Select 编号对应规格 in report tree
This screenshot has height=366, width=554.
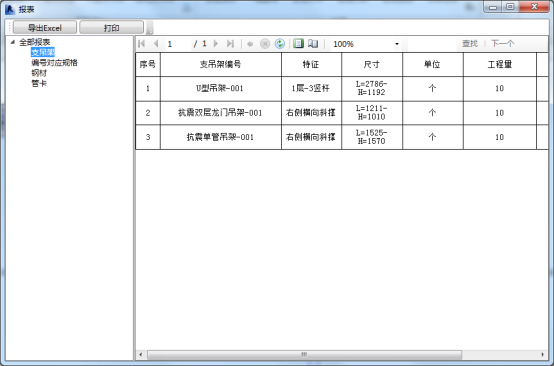54,63
